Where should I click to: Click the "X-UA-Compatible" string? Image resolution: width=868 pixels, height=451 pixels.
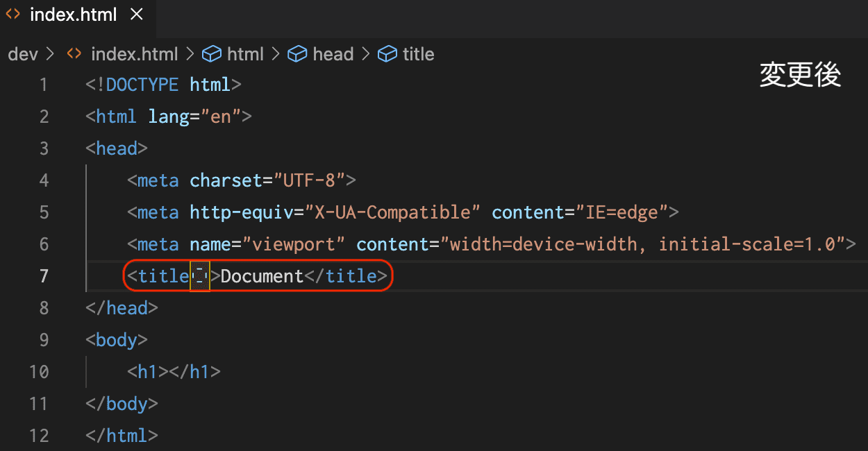392,212
